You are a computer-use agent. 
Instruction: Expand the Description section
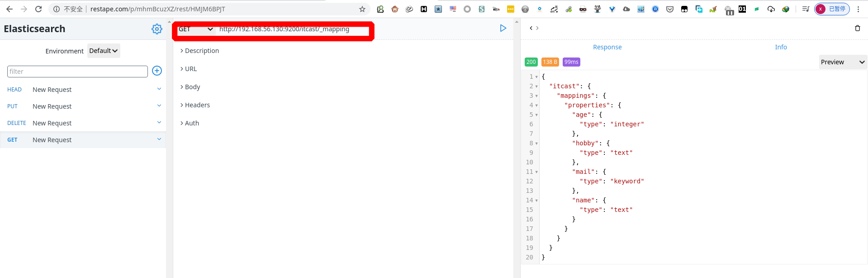[x=199, y=51]
